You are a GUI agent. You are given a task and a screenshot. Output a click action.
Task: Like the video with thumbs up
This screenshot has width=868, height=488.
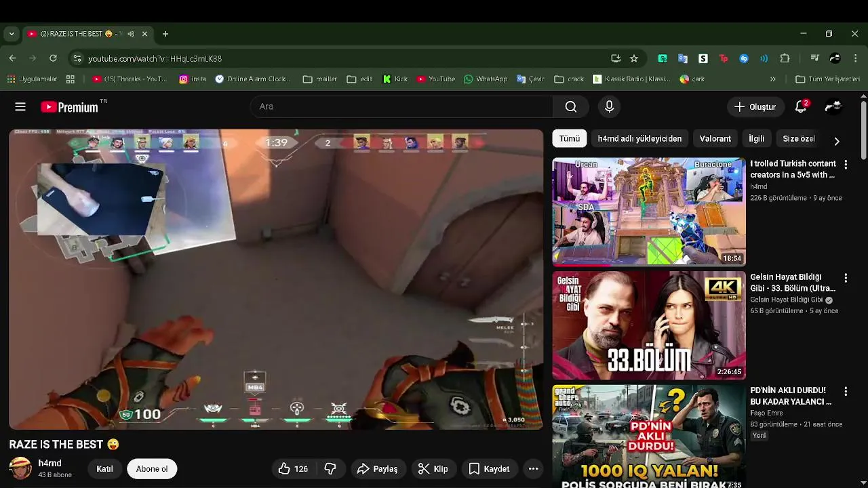(x=293, y=468)
